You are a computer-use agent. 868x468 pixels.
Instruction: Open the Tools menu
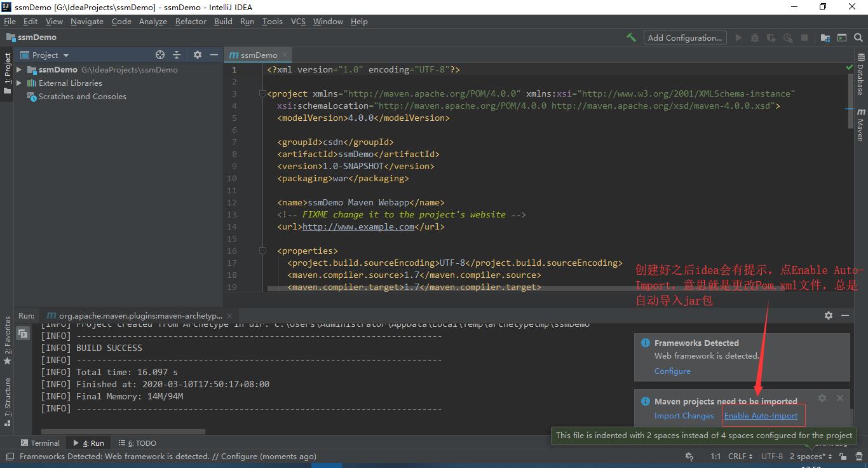click(x=272, y=21)
